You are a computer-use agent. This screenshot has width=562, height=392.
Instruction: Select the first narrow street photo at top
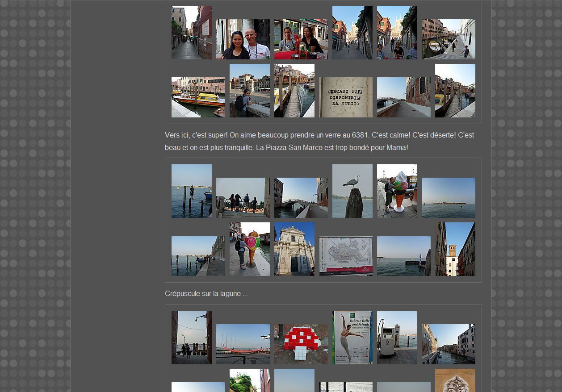[x=191, y=33]
